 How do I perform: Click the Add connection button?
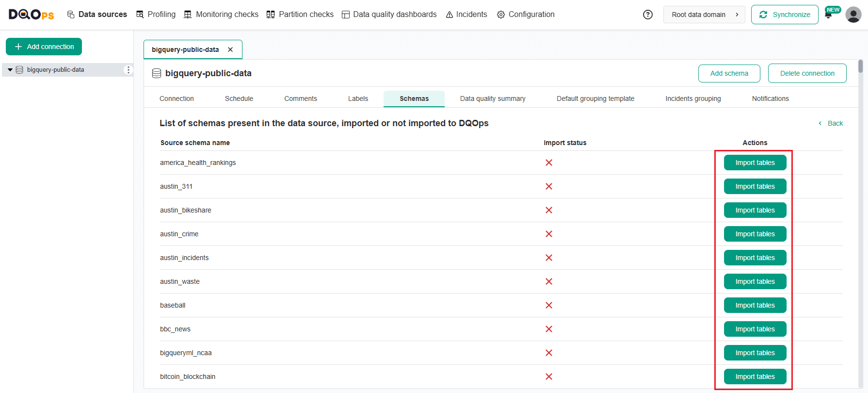(44, 47)
